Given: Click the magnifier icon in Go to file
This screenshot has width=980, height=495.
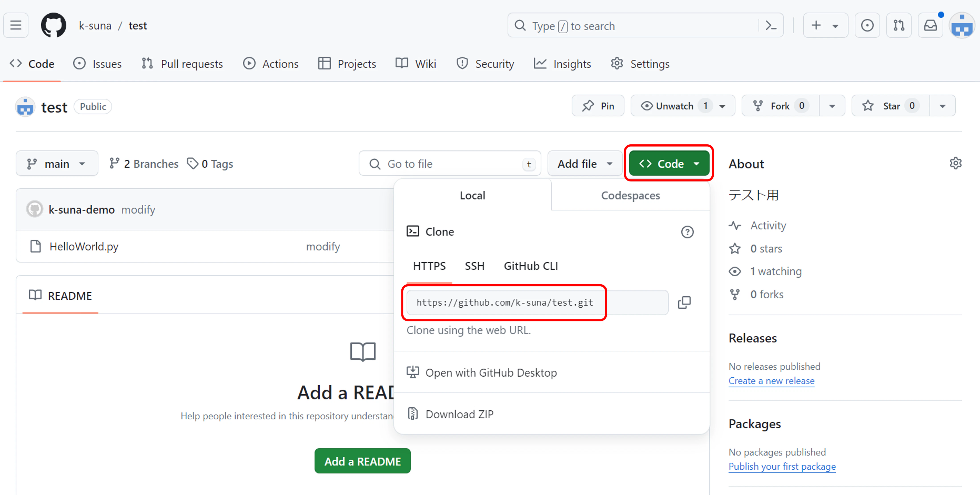Looking at the screenshot, I should click(375, 164).
